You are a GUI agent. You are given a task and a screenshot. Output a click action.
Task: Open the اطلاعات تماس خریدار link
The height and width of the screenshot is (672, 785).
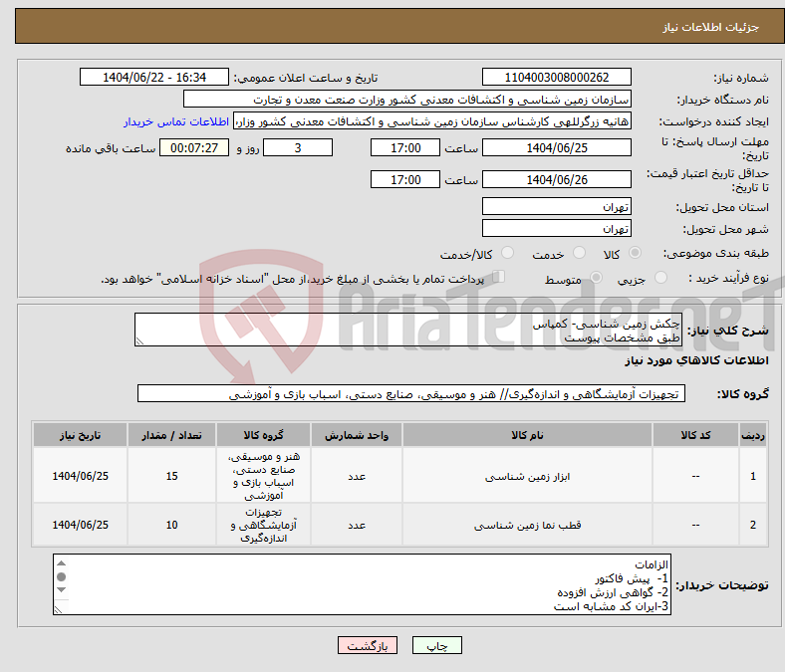[176, 121]
